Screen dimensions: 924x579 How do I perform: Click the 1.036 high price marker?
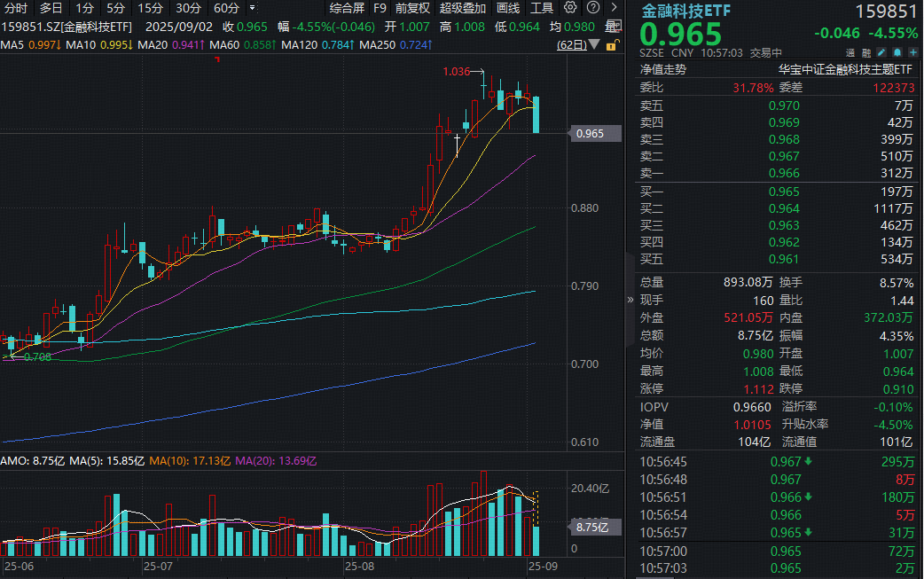click(x=456, y=72)
